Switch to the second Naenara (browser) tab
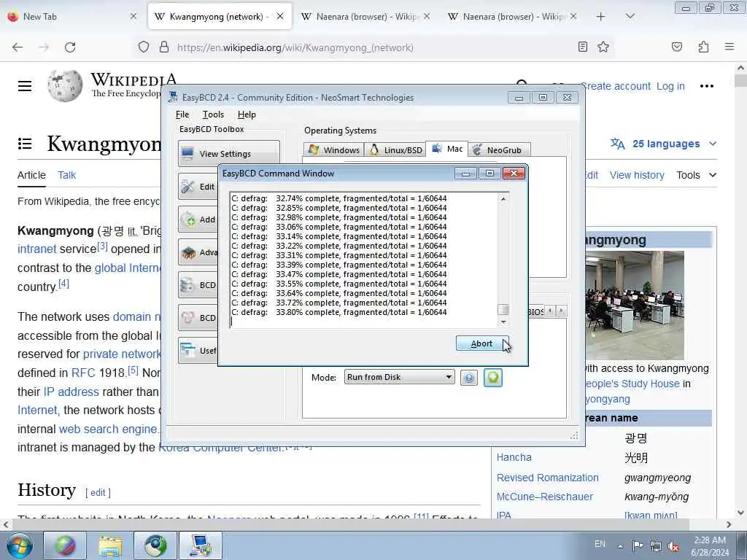 pyautogui.click(x=512, y=17)
